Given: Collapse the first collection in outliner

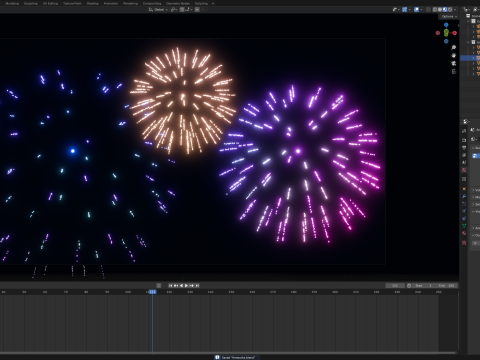Looking at the screenshot, I should [x=469, y=21].
